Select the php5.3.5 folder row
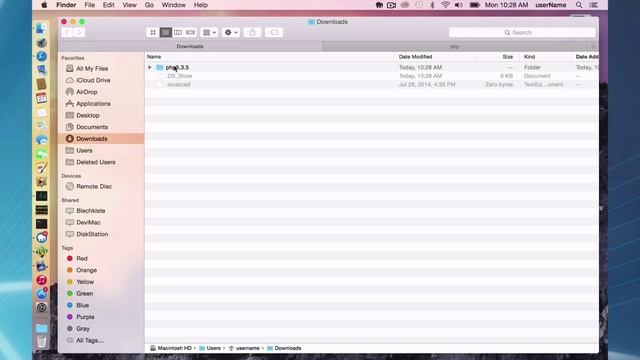640x360 pixels. click(x=371, y=67)
